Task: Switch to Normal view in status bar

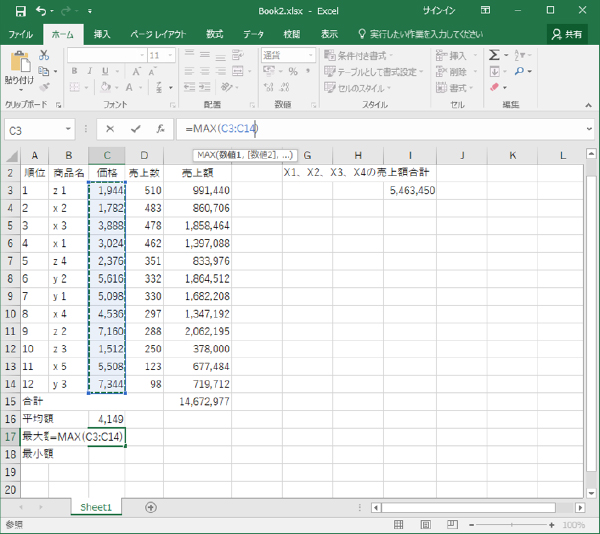Action: 398,524
